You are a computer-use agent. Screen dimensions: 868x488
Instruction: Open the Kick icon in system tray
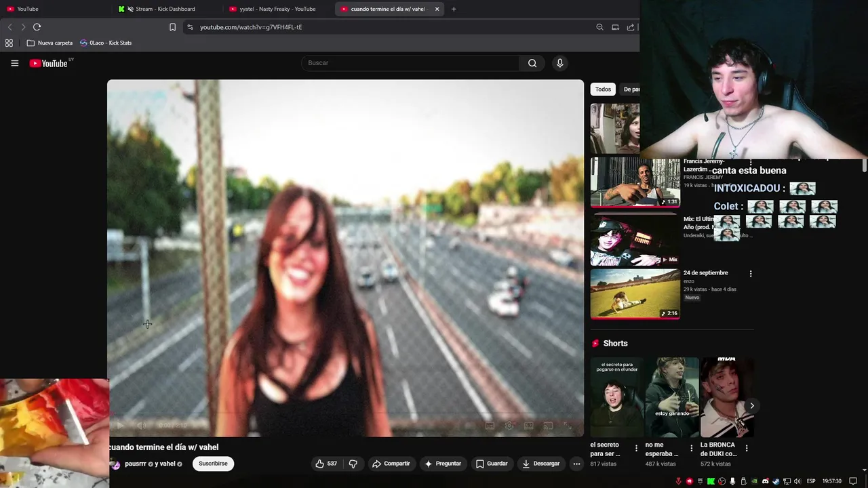(x=711, y=481)
